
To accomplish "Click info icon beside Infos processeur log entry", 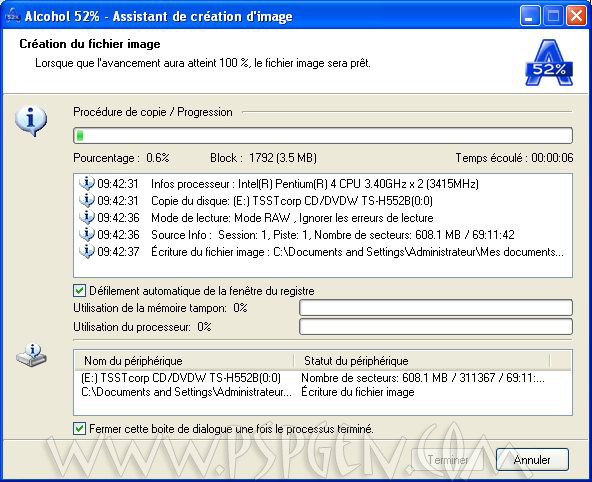I will (86, 183).
